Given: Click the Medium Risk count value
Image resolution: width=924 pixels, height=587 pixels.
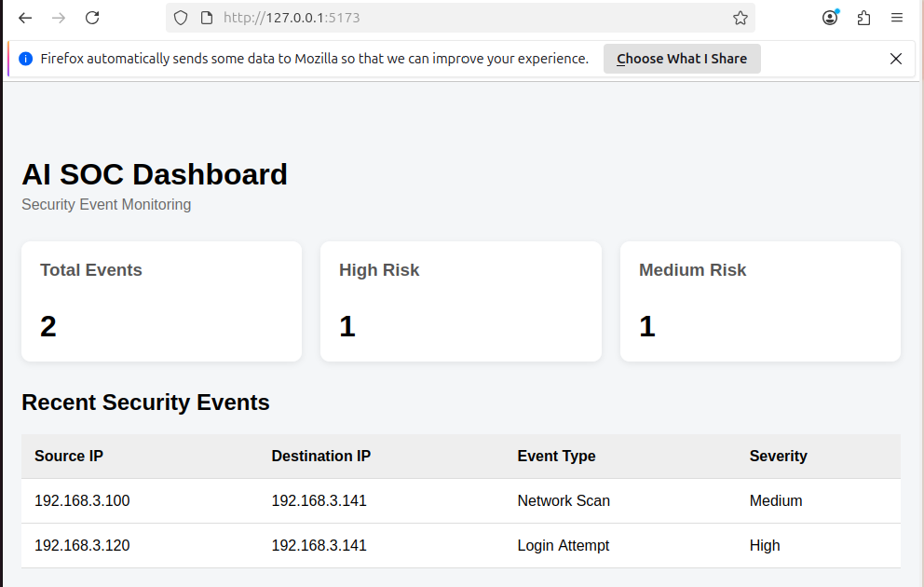Looking at the screenshot, I should 647,326.
